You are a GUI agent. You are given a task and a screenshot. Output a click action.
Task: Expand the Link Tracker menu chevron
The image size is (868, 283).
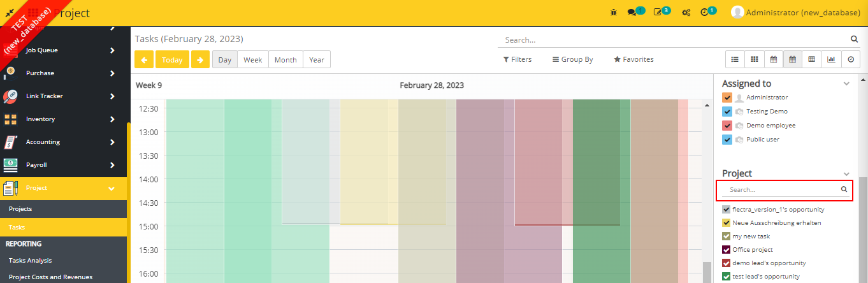pyautogui.click(x=112, y=96)
